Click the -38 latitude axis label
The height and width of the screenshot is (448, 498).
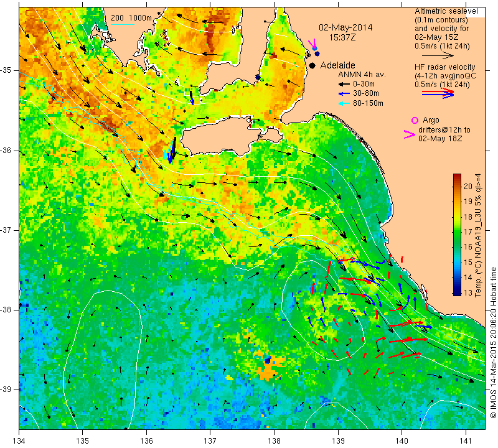[6, 310]
